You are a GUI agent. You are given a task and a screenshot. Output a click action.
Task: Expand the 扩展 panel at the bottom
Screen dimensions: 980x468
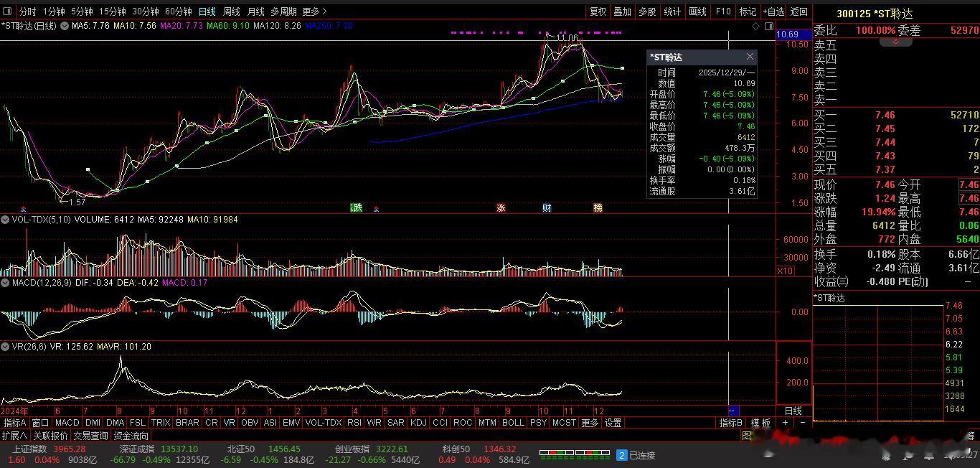click(x=14, y=436)
